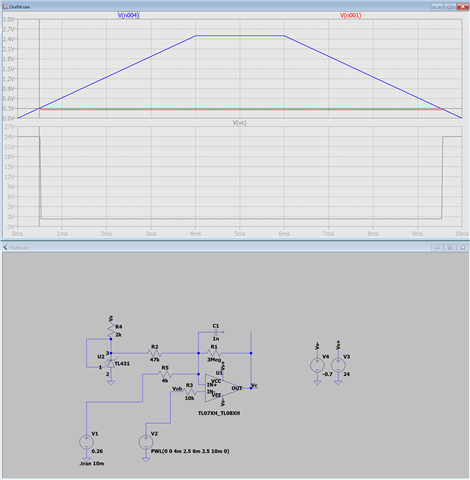This screenshot has width=470, height=480.
Task: Click the V(n004) trace label
Action: coord(128,15)
